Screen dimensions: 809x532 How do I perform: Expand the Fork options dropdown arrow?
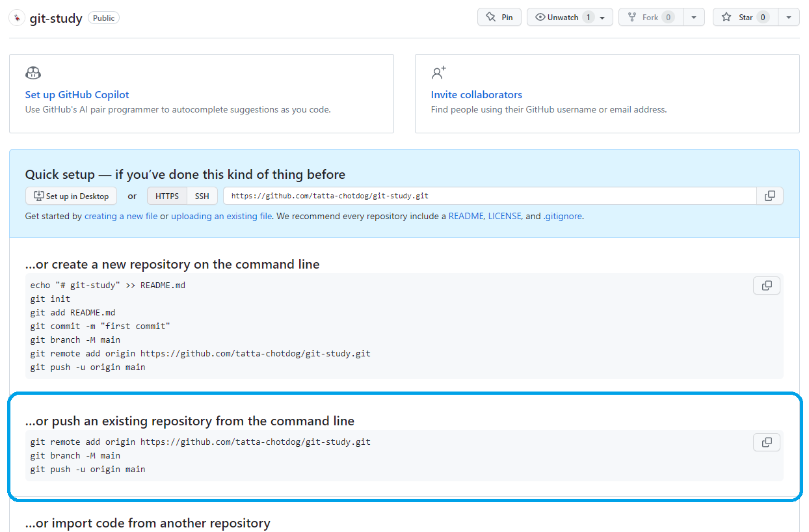tap(694, 17)
